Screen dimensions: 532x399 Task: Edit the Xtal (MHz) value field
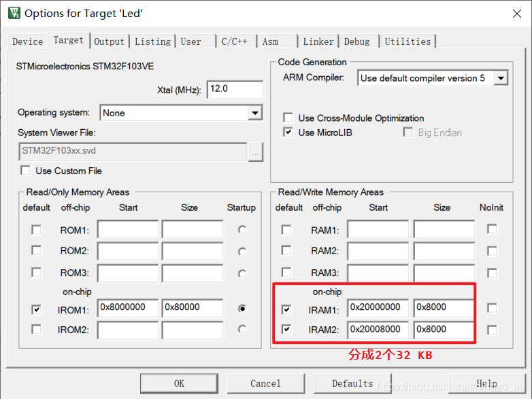point(235,90)
